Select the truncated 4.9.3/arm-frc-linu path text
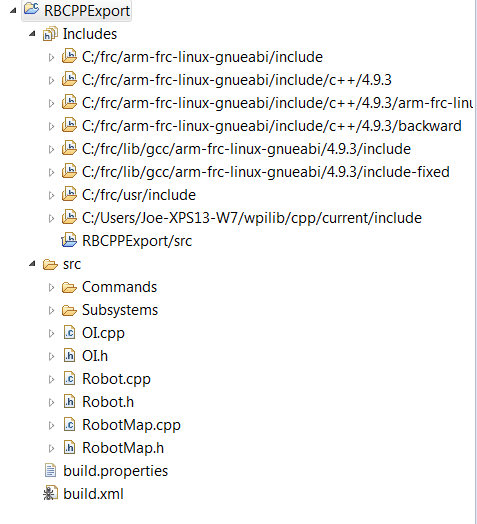The image size is (477, 524). pos(277,103)
